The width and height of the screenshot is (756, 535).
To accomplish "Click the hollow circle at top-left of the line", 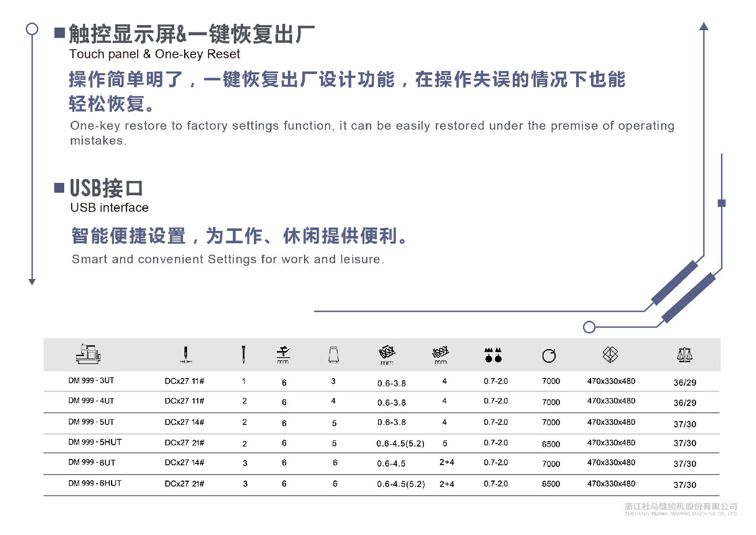I will 32,29.
